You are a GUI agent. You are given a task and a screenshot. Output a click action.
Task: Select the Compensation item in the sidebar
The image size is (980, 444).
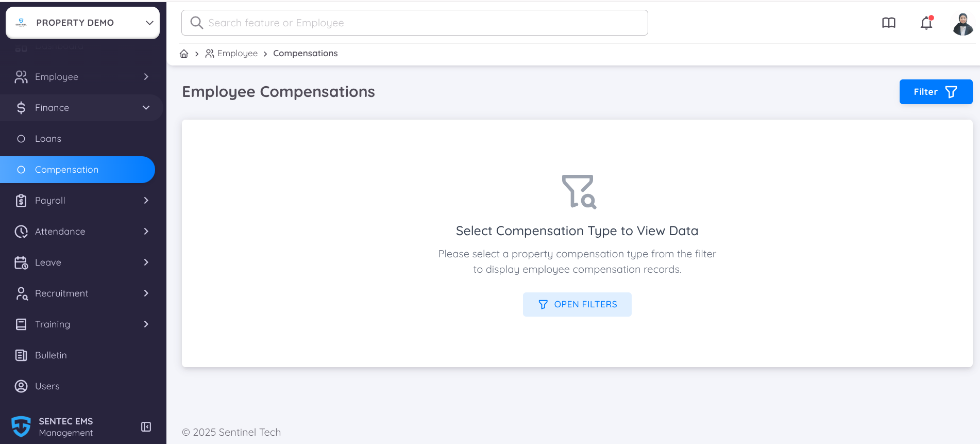click(x=66, y=170)
